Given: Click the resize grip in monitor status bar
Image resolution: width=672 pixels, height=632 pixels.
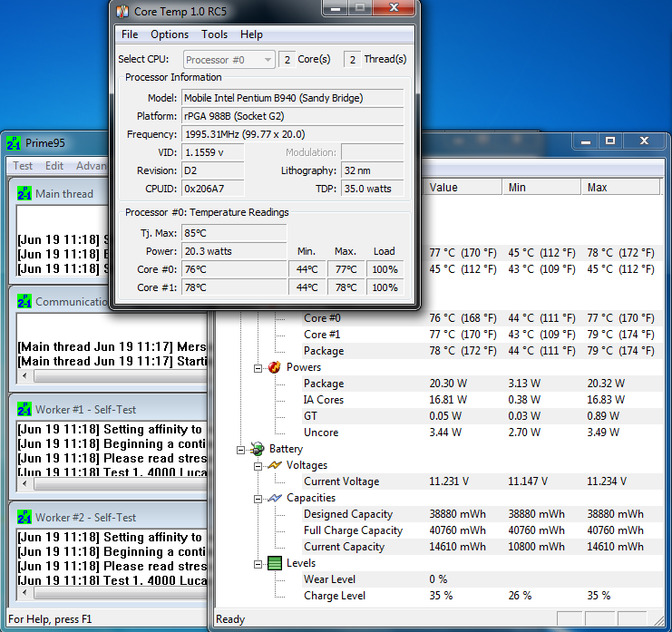Looking at the screenshot, I should [658, 619].
